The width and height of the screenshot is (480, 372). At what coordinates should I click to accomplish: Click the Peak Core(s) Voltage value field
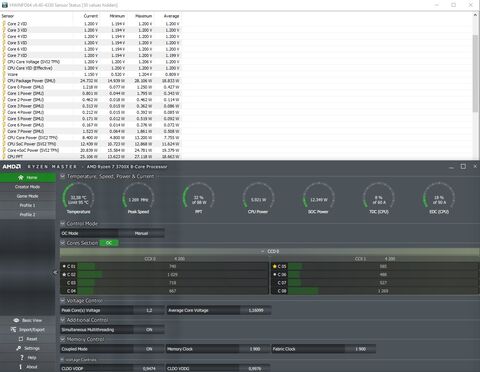149,310
